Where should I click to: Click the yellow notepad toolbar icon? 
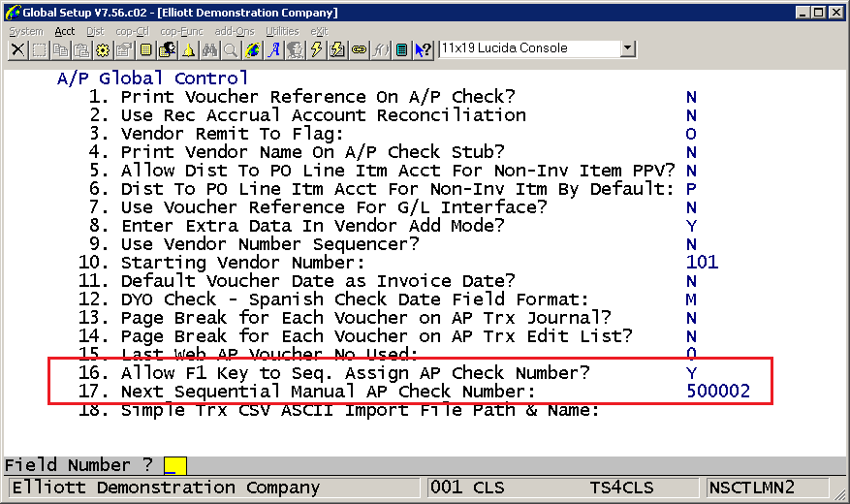pos(145,49)
